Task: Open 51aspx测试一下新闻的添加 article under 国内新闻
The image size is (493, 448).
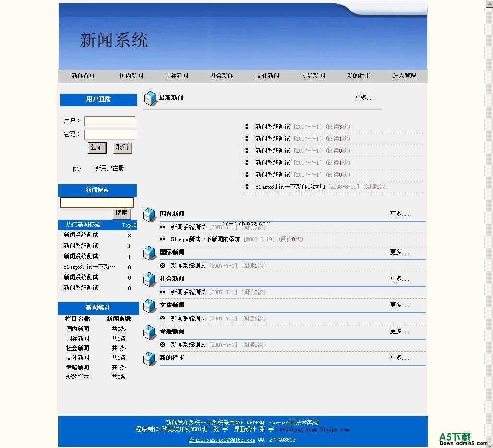Action: pyautogui.click(x=205, y=239)
